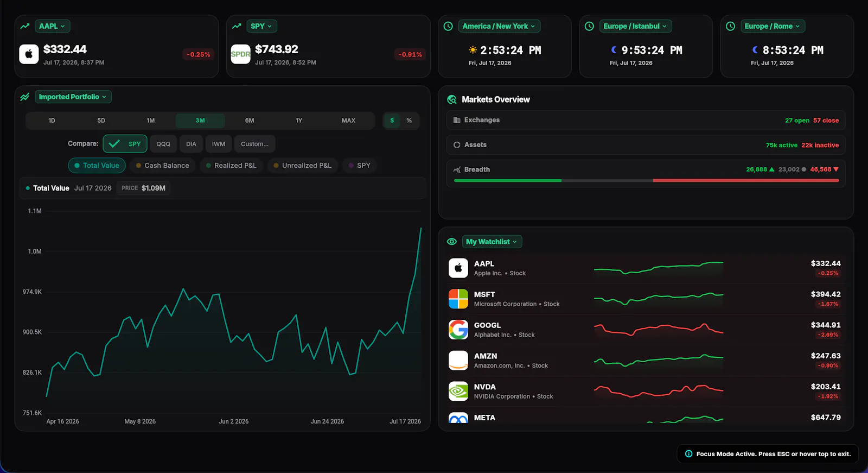Click the NVIDIA logo in watchlist
This screenshot has height=473, width=868.
tap(458, 392)
